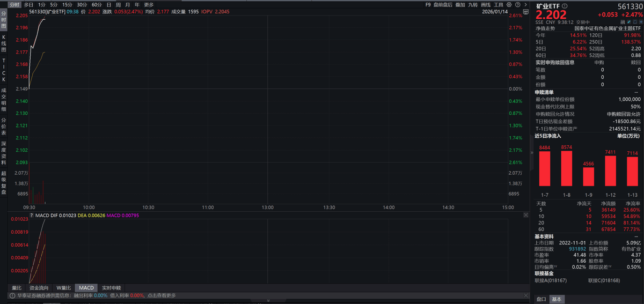Screen dimensions: 644x304
Task: Expand toolbar with right chevron arrow
Action: click(x=524, y=4)
